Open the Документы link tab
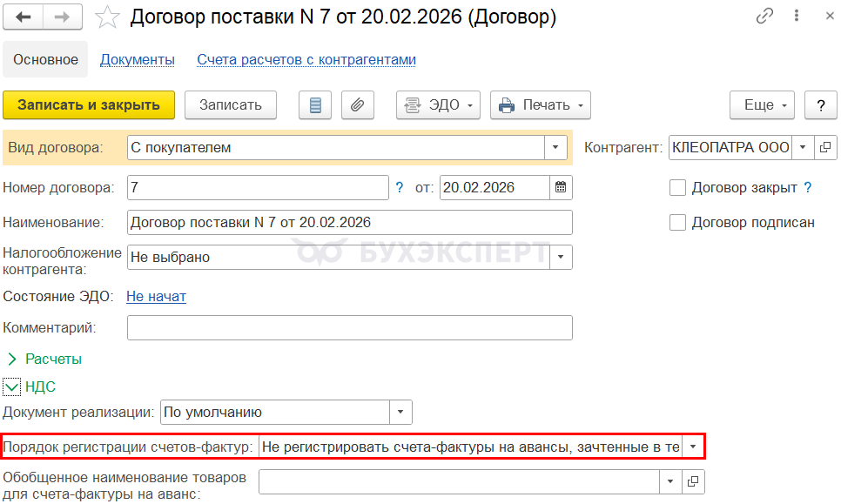This screenshot has width=841, height=504. pyautogui.click(x=138, y=59)
